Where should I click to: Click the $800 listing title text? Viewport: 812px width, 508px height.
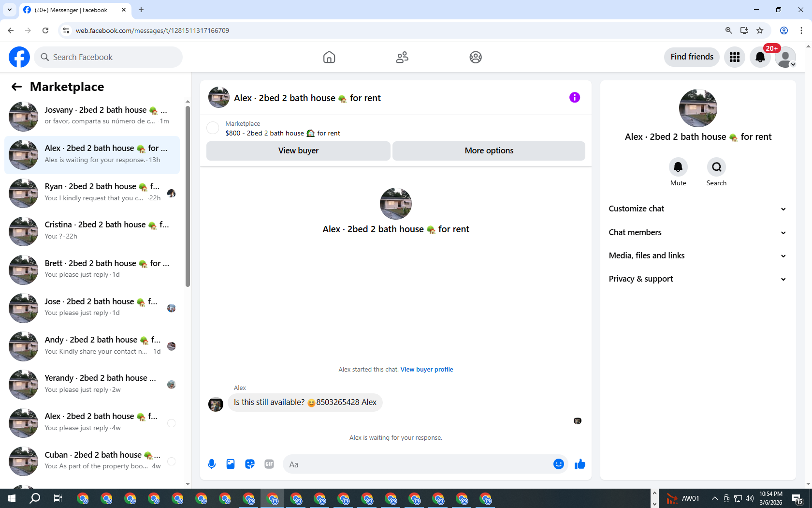pyautogui.click(x=282, y=133)
